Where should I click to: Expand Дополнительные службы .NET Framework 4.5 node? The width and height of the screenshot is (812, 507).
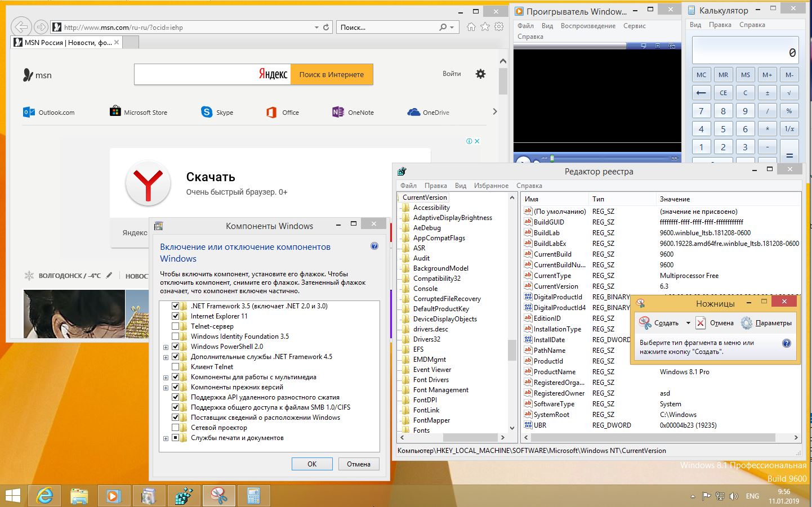point(166,357)
